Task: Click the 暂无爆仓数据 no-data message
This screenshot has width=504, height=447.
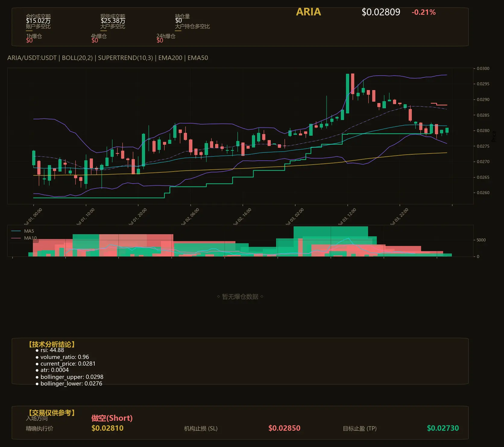Action: [240, 297]
